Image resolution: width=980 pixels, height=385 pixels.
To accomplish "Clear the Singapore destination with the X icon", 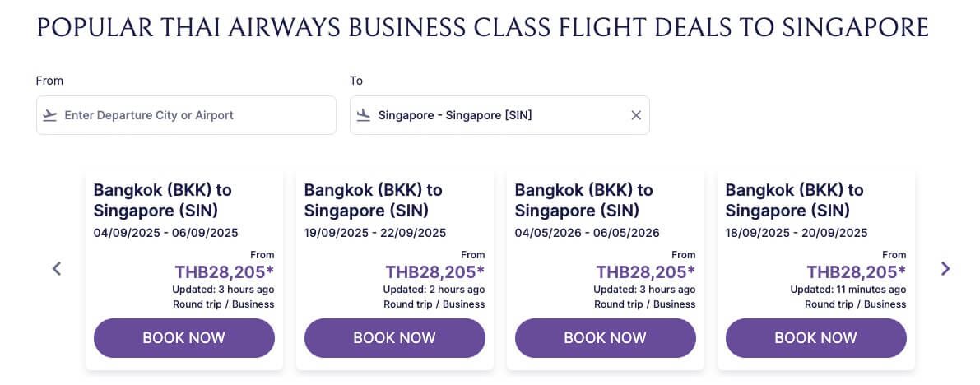I will coord(635,115).
